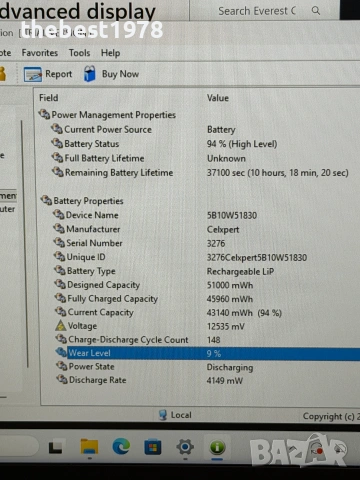Image resolution: width=360 pixels, height=480 pixels.
Task: Click the Fully Charged Capacity row icon
Action: [x=60, y=298]
